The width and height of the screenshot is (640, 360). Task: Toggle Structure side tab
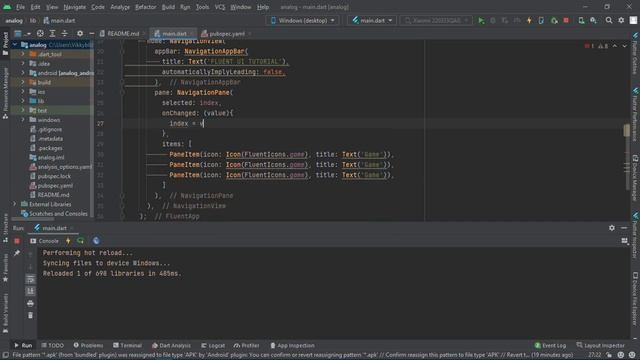[5, 229]
